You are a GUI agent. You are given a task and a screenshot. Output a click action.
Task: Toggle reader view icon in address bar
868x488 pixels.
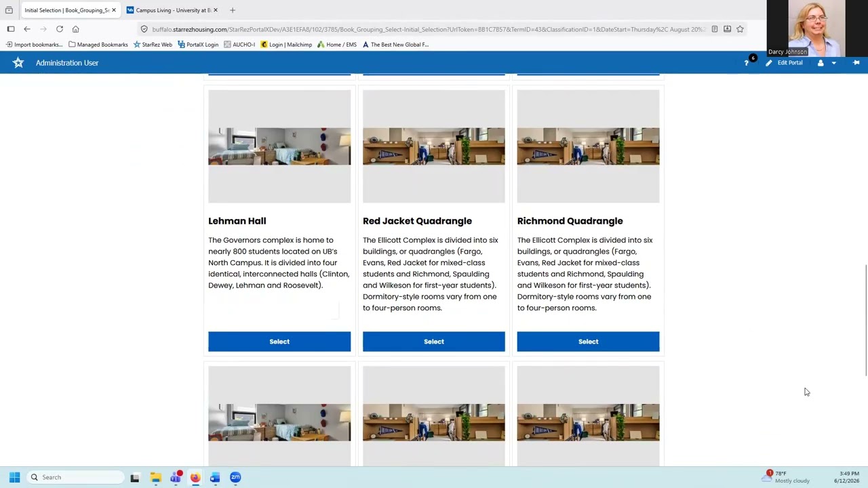(714, 29)
